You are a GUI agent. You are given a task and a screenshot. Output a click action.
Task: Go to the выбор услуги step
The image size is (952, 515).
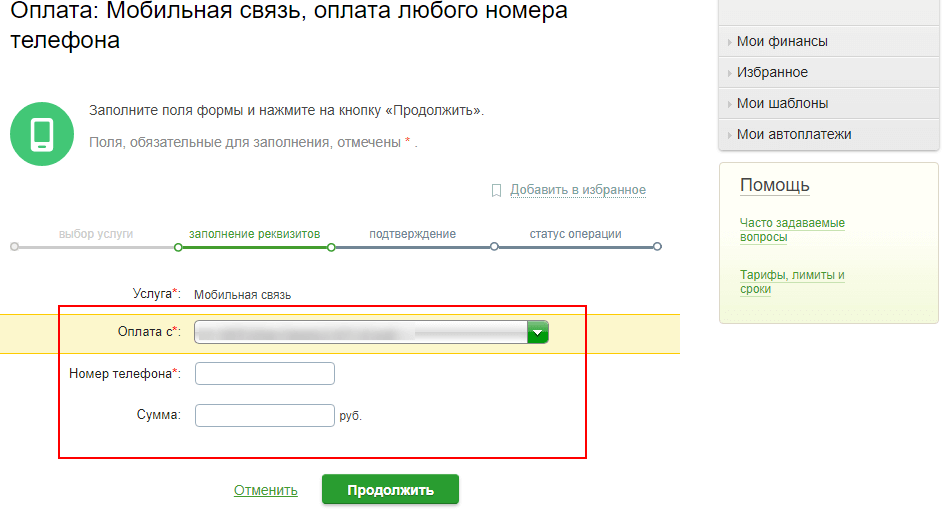(96, 234)
